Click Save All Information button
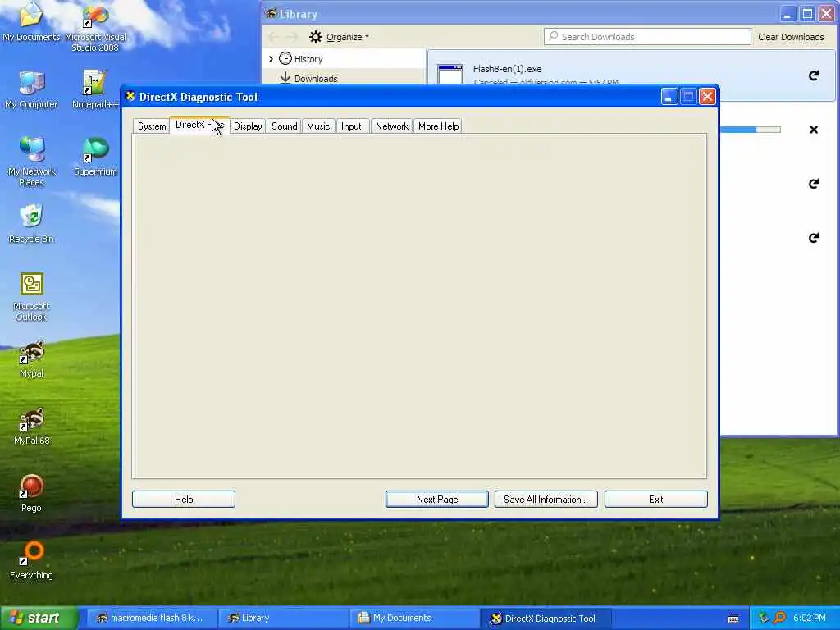Screen dimensions: 840x630 (546, 500)
